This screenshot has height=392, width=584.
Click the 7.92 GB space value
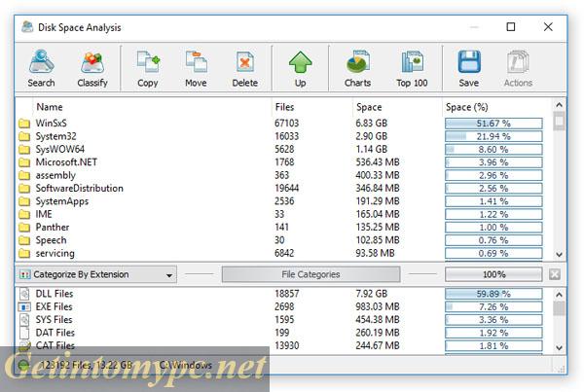pos(372,294)
